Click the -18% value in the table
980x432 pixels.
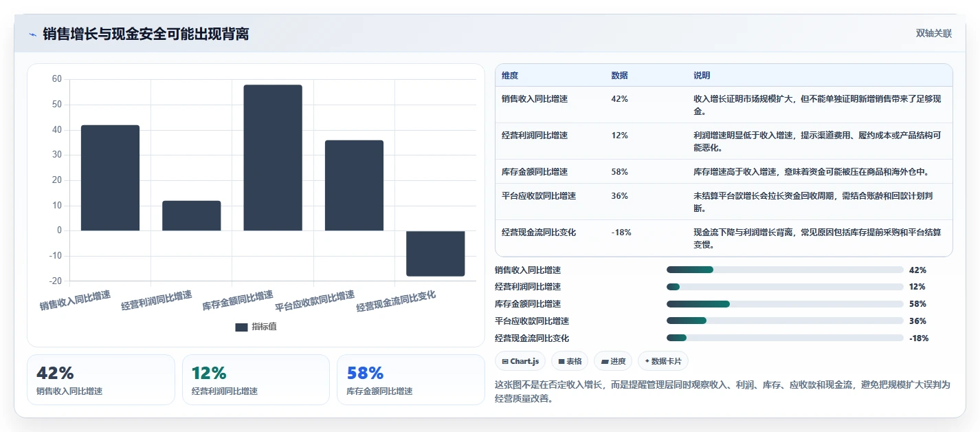[621, 233]
